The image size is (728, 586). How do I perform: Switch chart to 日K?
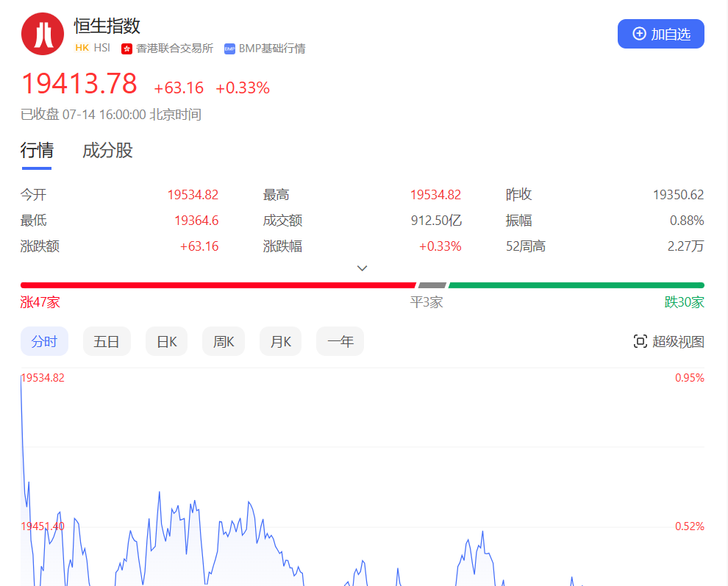pos(167,341)
